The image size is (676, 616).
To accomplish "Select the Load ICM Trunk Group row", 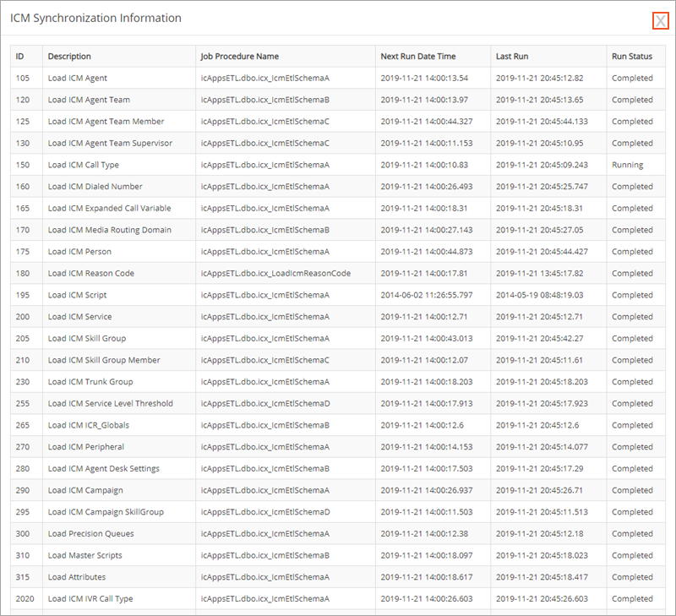I will tap(338, 382).
